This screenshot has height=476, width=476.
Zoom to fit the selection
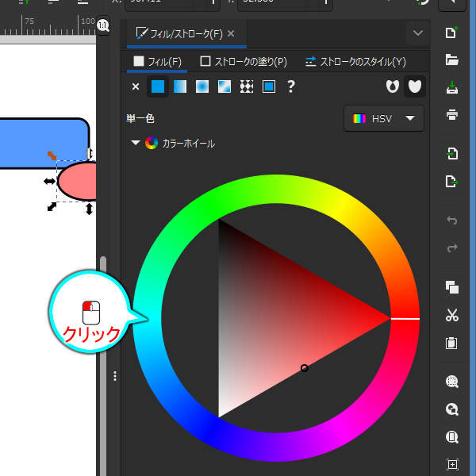pyautogui.click(x=452, y=382)
